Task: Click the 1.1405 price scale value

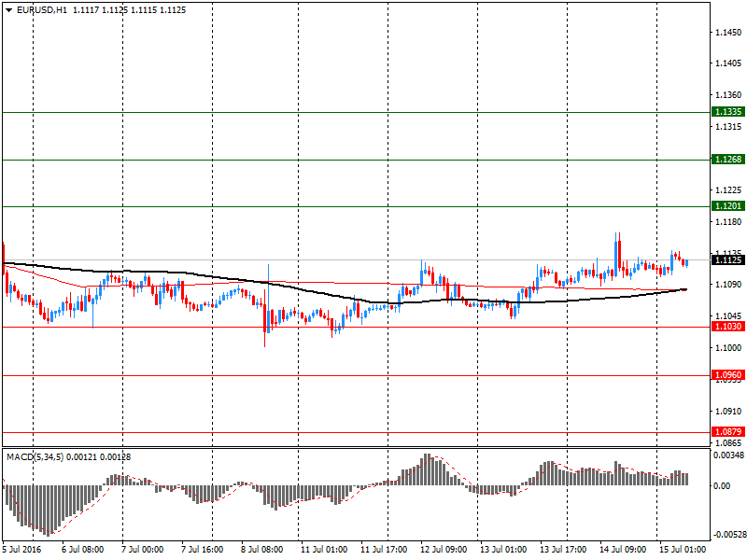Action: (x=728, y=63)
